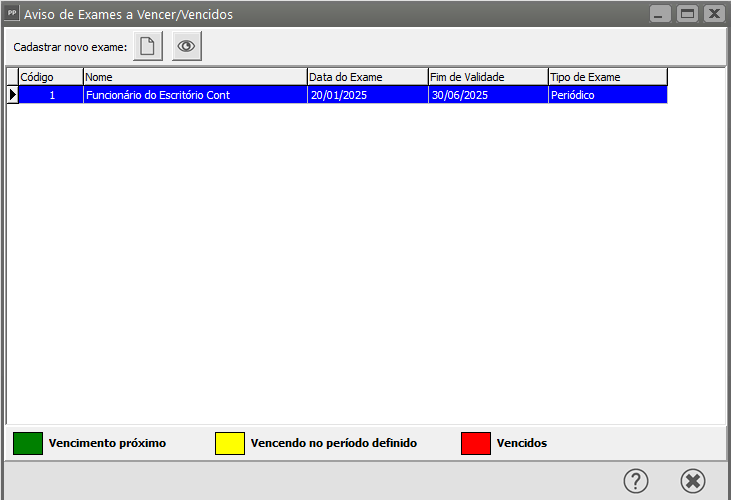Select the Funcionário do Escritório Cont cell
Image resolution: width=731 pixels, height=500 pixels.
[x=195, y=95]
